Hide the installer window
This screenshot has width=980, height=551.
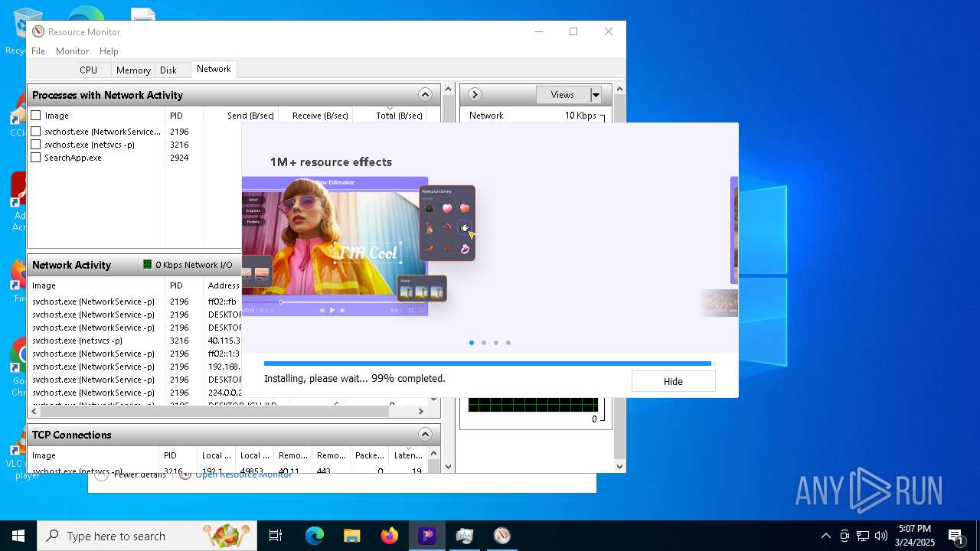[673, 381]
